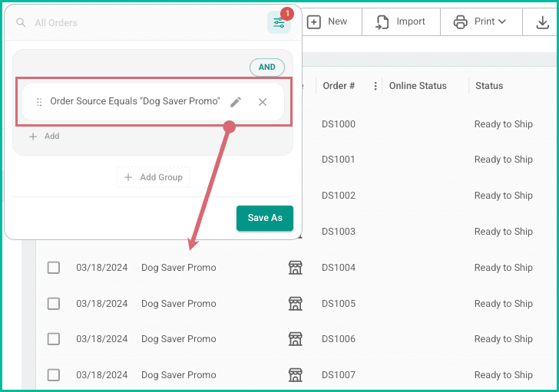559x392 pixels.
Task: Click the store icon for order DS1005
Action: pyautogui.click(x=295, y=303)
